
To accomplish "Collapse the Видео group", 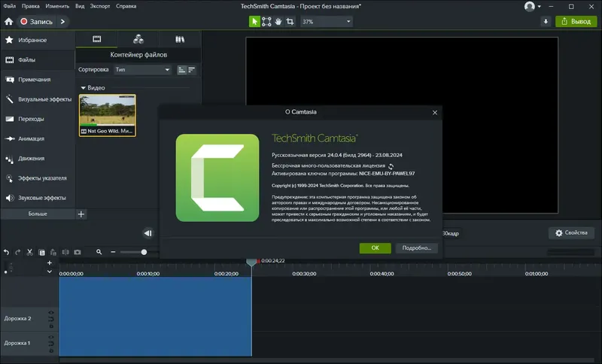I will click(83, 88).
